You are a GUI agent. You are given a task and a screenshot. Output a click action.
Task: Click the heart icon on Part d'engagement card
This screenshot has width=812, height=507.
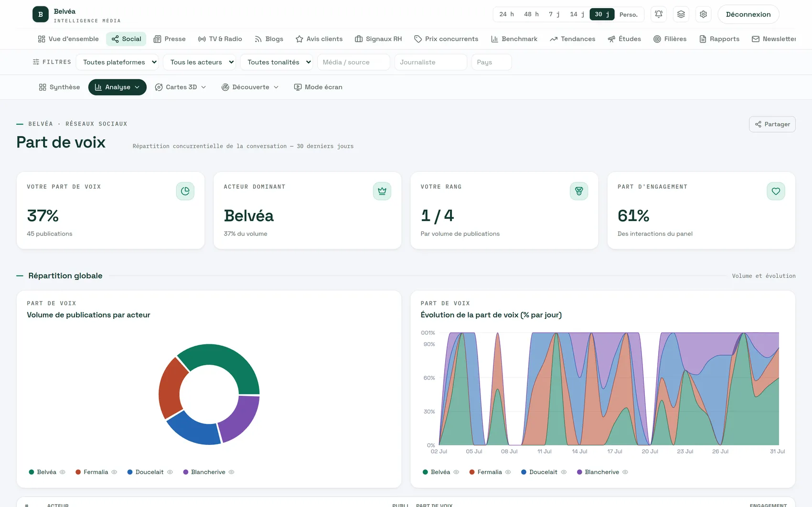coord(776,191)
